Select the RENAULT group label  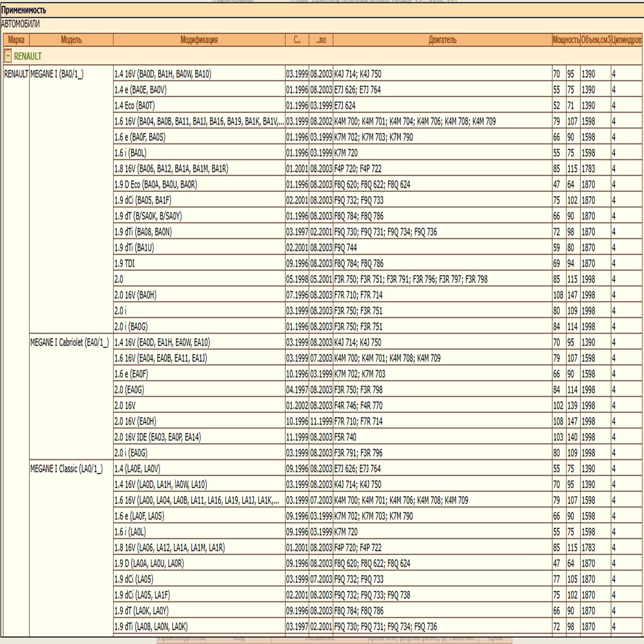point(28,56)
